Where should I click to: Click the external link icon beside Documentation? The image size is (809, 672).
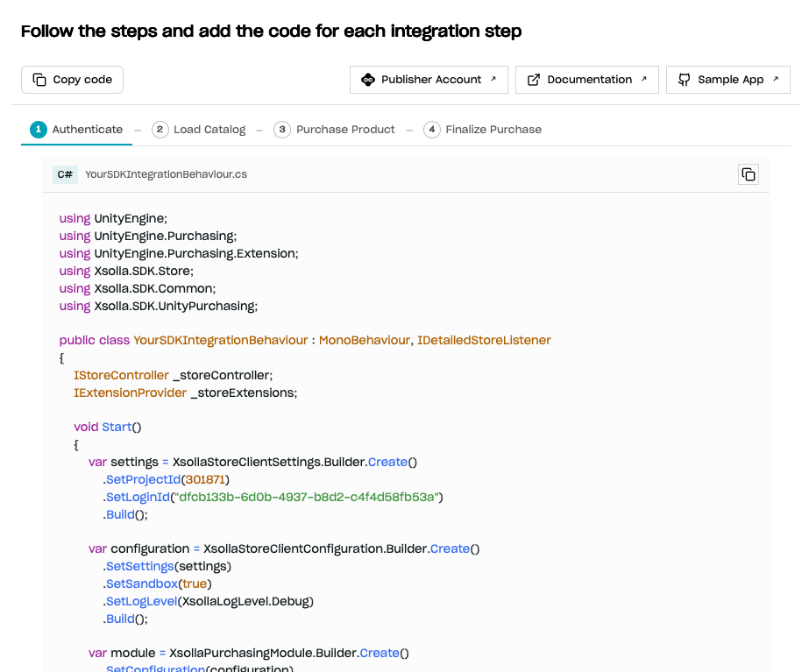(x=534, y=80)
